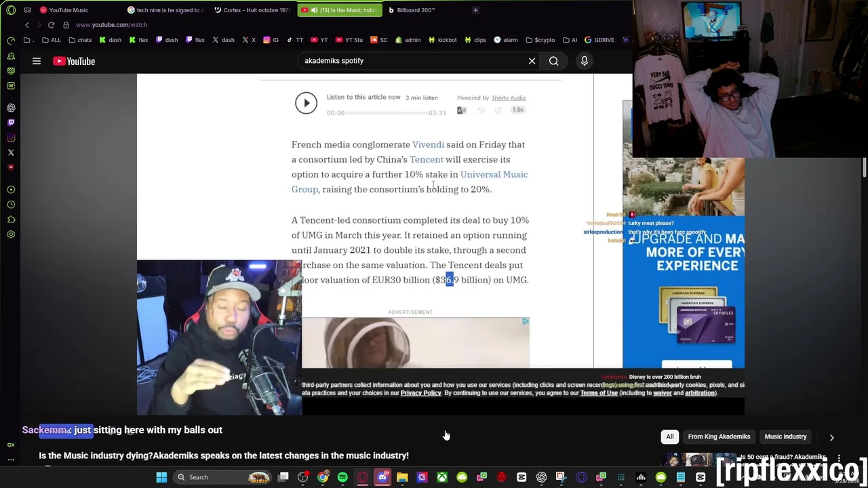868x488 pixels.
Task: Open the TT TikTok bookmark
Action: [x=295, y=40]
